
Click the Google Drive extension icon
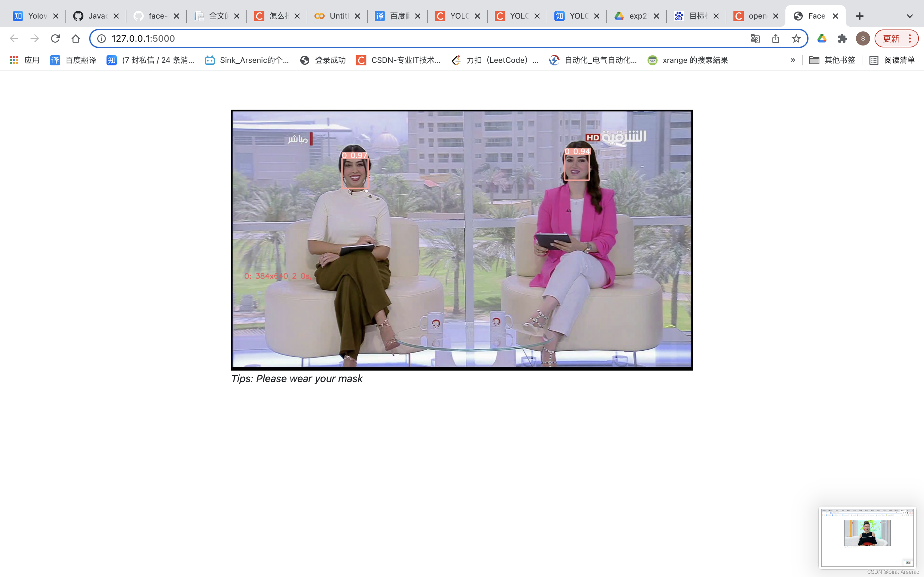coord(822,38)
